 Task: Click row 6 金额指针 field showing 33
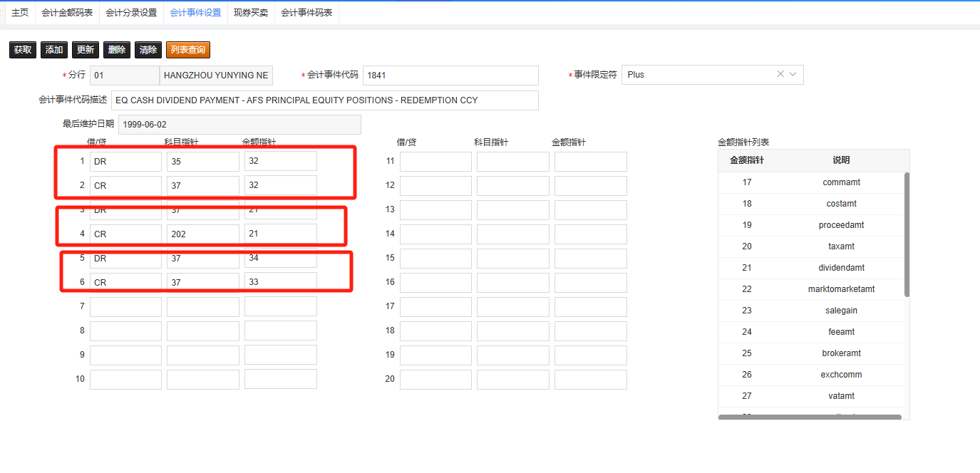click(x=281, y=282)
